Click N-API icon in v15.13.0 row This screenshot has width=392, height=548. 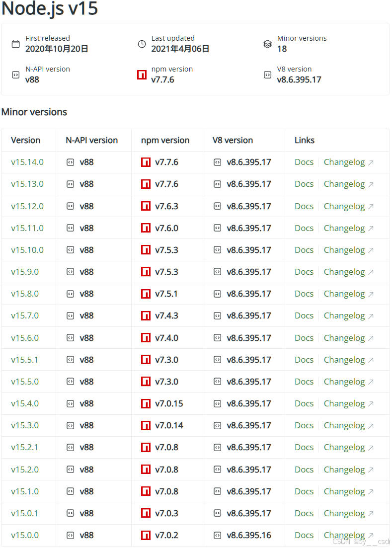(x=70, y=184)
